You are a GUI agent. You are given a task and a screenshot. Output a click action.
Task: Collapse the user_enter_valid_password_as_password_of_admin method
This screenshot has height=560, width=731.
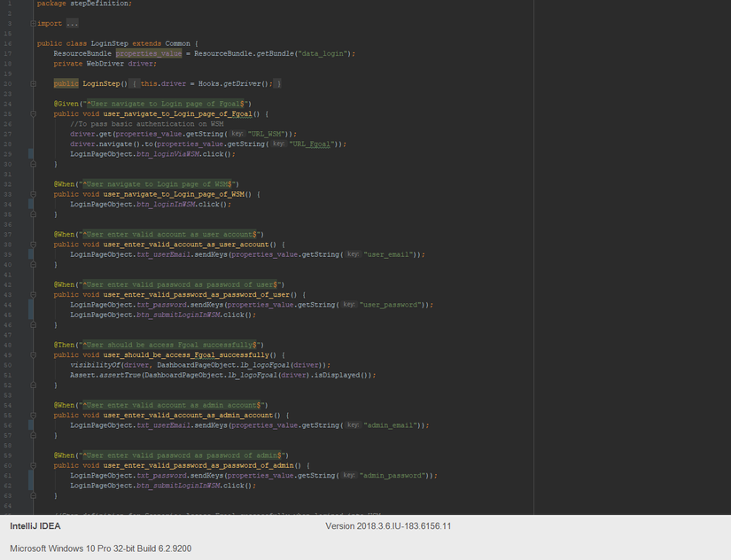(33, 465)
